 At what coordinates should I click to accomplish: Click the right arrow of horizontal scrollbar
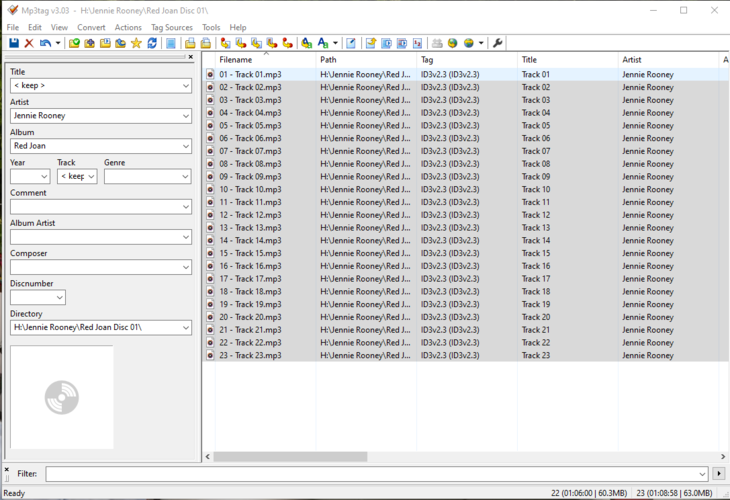click(x=723, y=457)
